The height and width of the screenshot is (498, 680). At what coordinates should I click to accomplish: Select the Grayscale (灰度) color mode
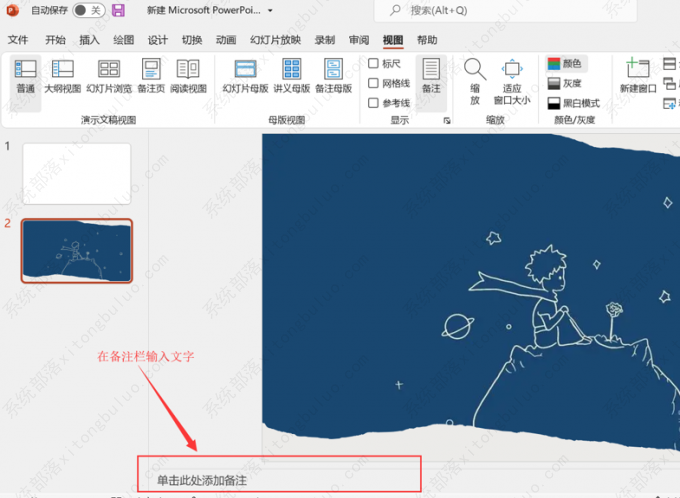pyautogui.click(x=565, y=83)
